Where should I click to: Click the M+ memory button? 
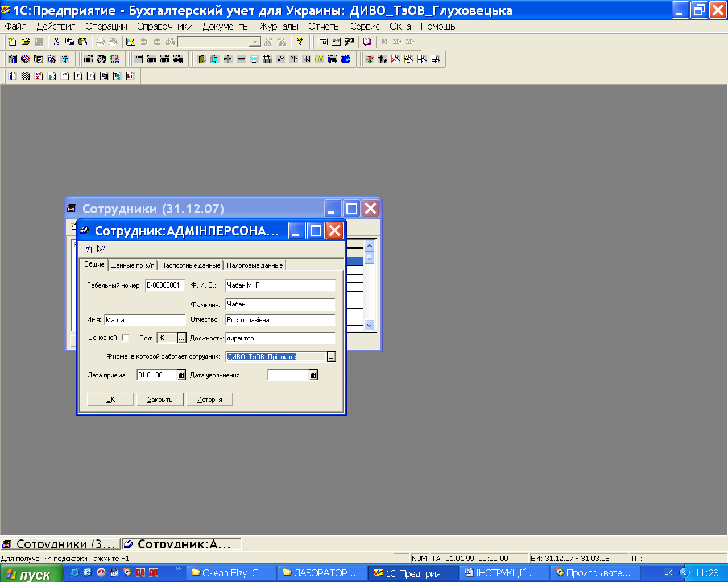[397, 41]
